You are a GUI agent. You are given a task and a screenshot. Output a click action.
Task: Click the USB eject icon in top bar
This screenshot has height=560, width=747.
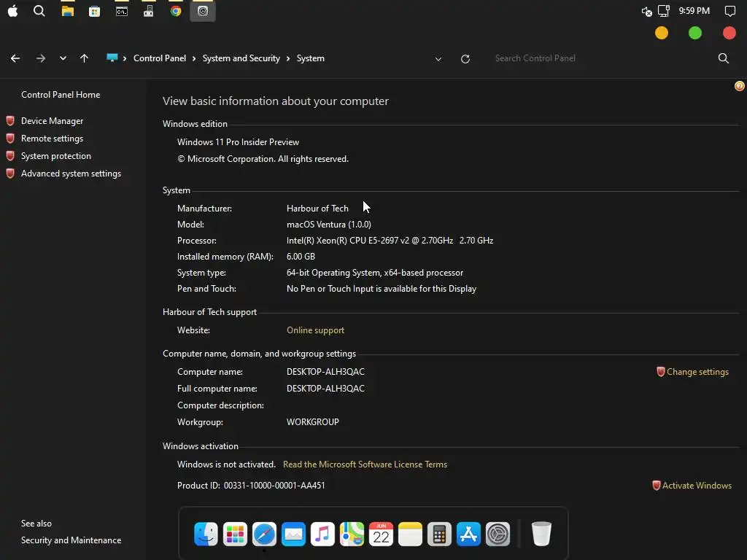[x=149, y=11]
